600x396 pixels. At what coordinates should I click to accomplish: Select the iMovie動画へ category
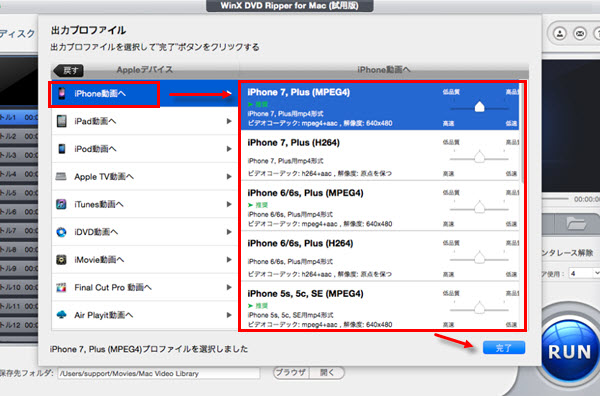(x=144, y=259)
